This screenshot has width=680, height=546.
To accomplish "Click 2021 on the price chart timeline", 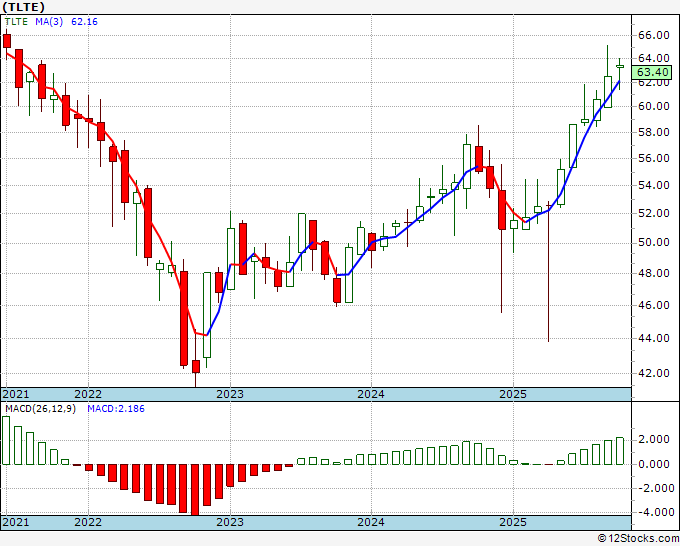I will 16,394.
